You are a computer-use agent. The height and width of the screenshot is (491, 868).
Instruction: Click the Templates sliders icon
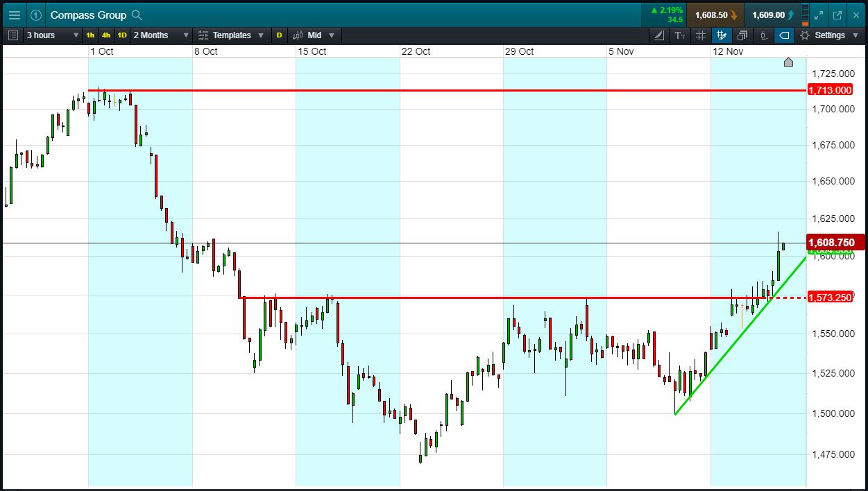[x=203, y=35]
